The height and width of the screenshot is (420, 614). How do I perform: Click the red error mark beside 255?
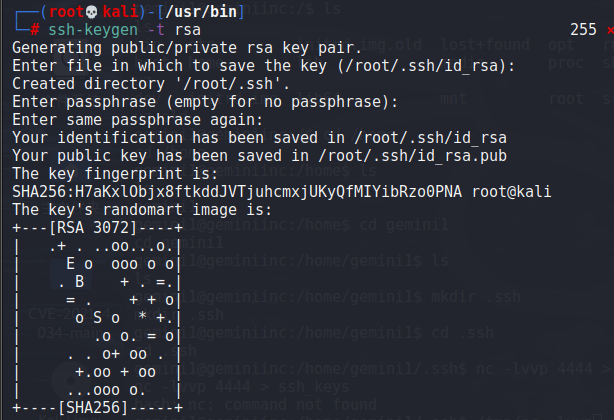click(608, 29)
